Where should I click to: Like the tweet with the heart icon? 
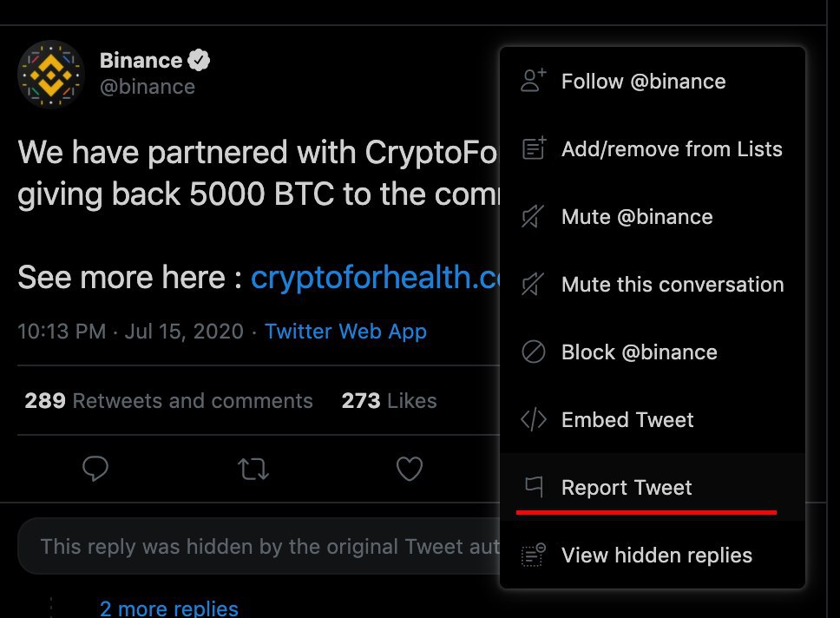410,469
